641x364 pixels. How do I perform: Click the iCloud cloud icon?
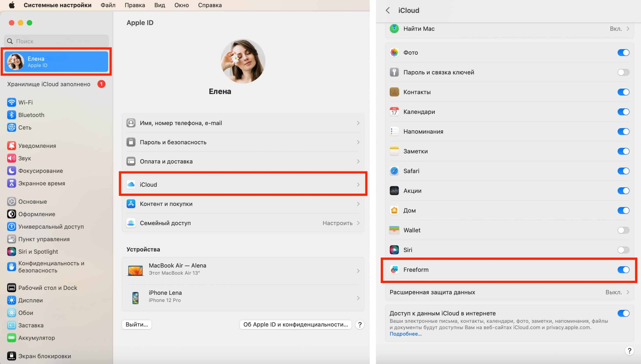pyautogui.click(x=131, y=184)
